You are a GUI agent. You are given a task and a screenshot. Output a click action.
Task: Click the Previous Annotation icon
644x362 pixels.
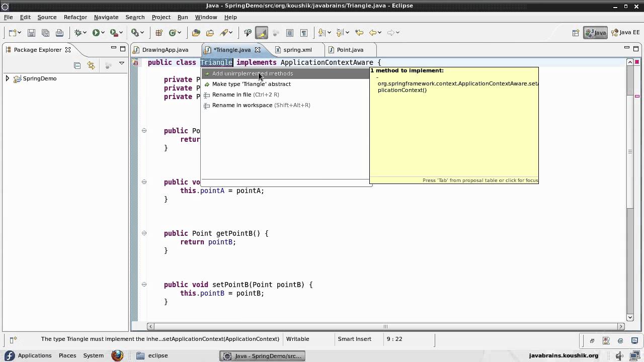point(341,33)
